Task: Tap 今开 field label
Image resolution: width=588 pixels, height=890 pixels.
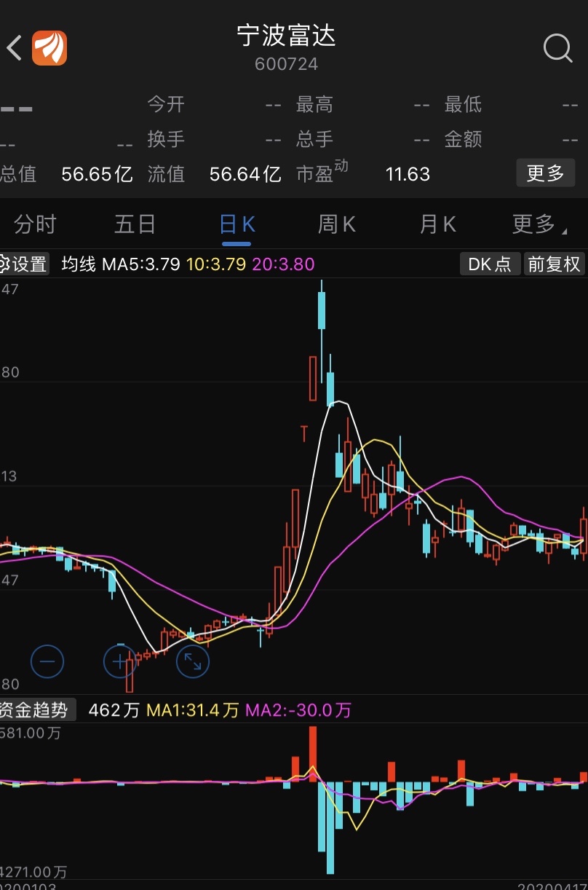Action: (166, 105)
